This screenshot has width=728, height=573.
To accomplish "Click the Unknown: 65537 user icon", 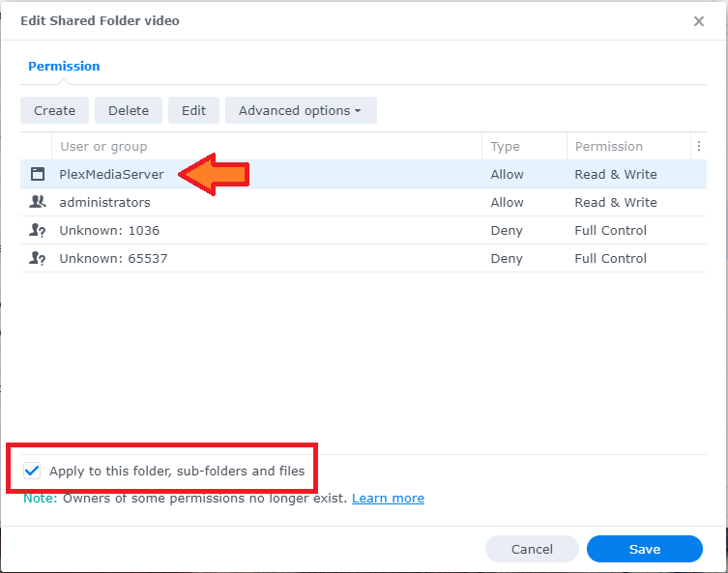I will click(38, 259).
